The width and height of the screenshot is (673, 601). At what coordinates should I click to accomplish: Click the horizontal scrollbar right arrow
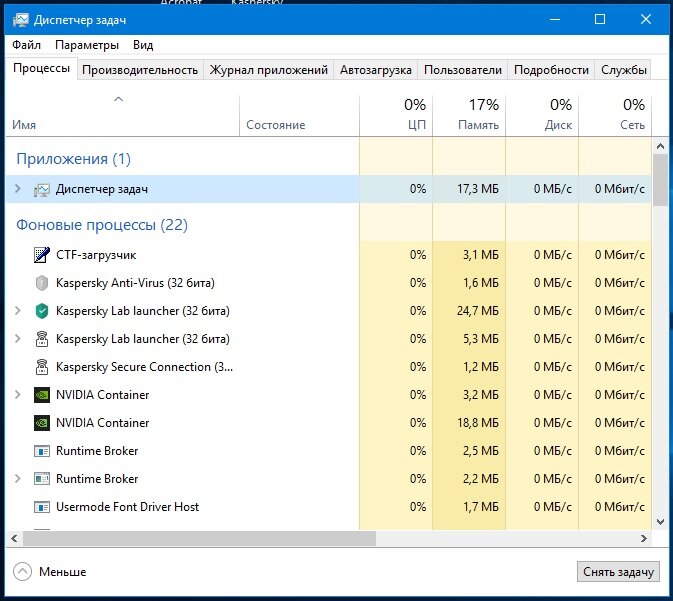click(x=643, y=538)
